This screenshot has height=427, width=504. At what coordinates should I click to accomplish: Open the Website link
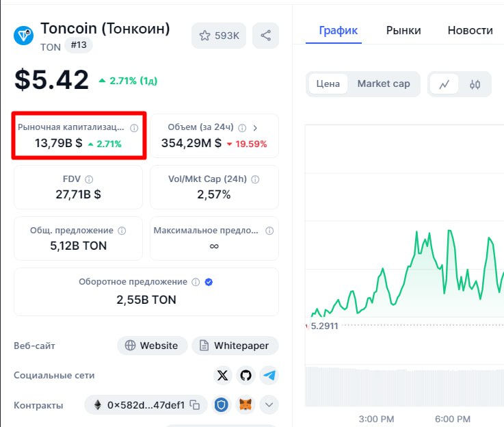pos(152,346)
